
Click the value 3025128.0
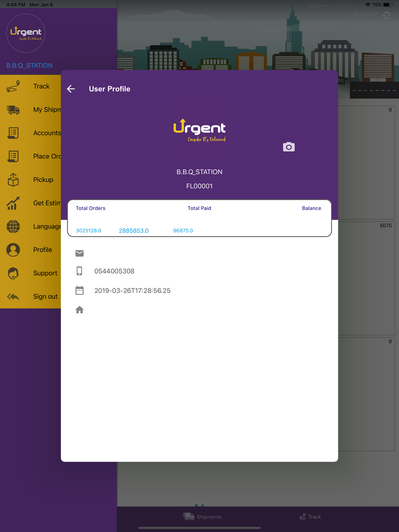tap(89, 231)
